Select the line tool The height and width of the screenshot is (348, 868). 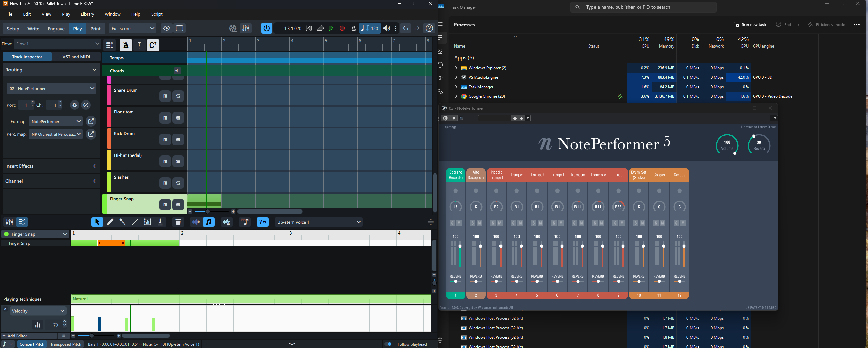click(135, 222)
